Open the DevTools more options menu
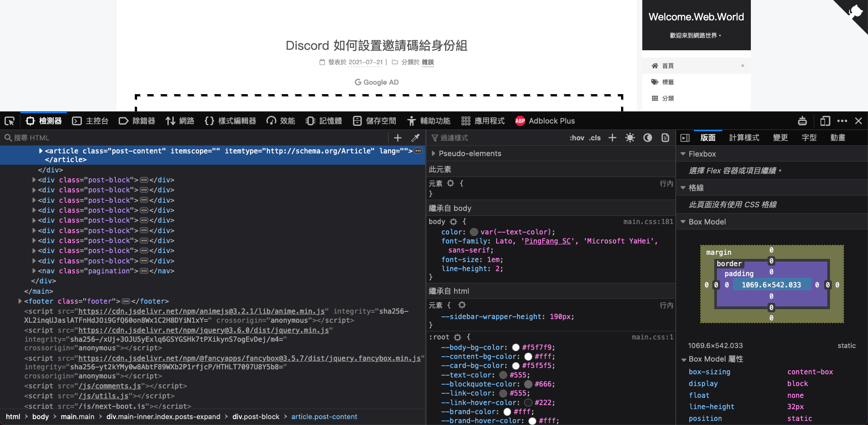The width and height of the screenshot is (868, 425). pos(842,121)
